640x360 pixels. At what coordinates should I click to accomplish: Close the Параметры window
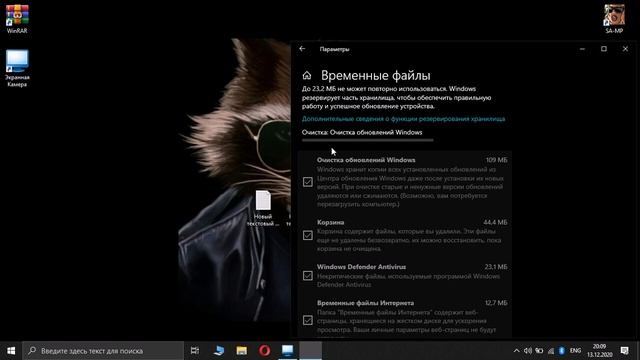pyautogui.click(x=625, y=49)
